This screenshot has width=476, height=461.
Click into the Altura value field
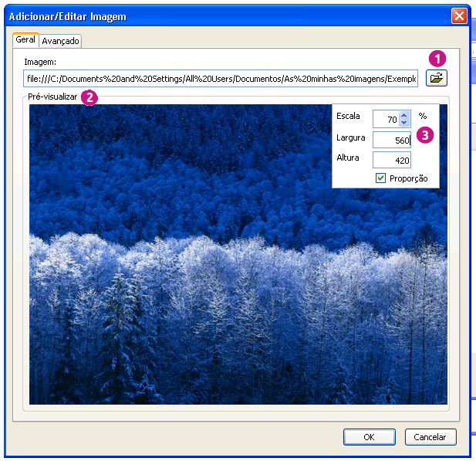pyautogui.click(x=391, y=161)
